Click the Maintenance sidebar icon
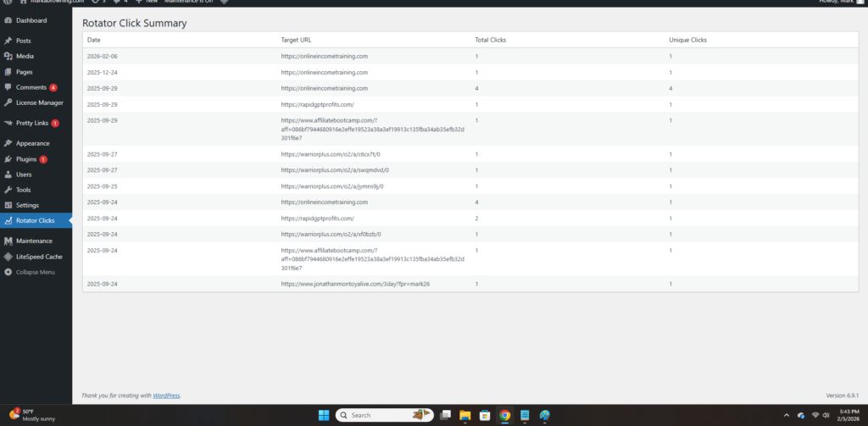Viewport: 868px width, 426px height. tap(8, 241)
